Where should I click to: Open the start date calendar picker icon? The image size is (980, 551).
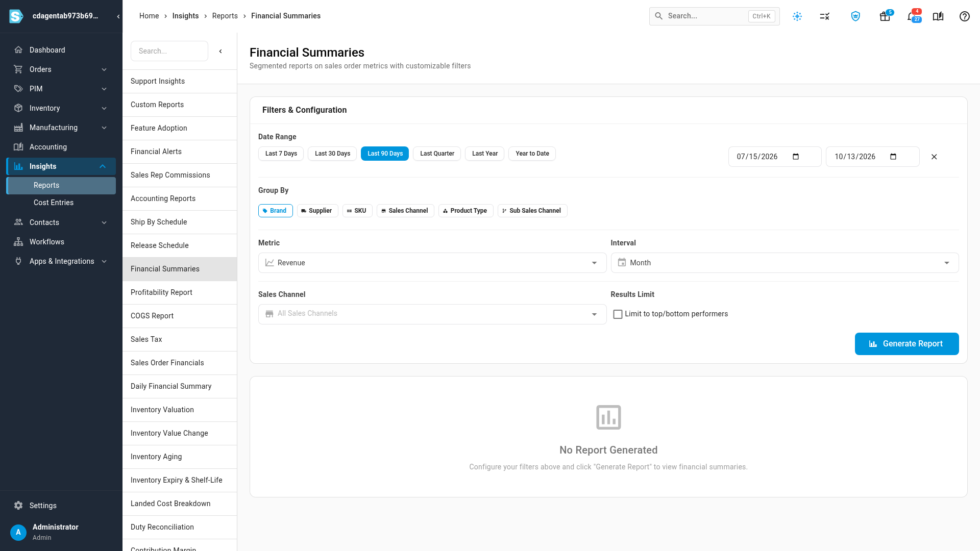coord(796,157)
